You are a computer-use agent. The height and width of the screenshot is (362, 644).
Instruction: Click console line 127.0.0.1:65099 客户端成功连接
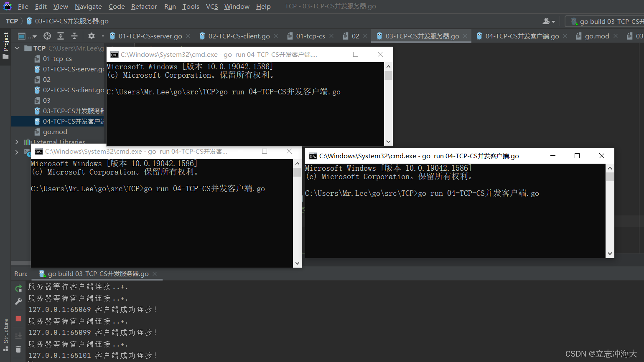click(92, 333)
